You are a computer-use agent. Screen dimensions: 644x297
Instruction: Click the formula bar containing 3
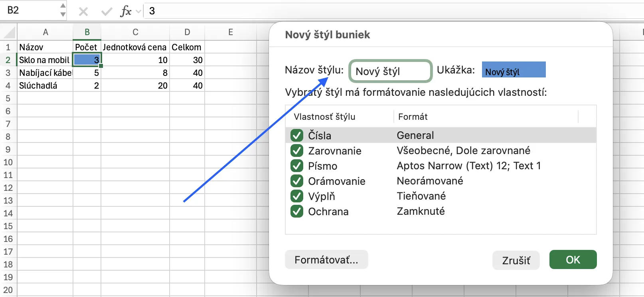(x=393, y=11)
